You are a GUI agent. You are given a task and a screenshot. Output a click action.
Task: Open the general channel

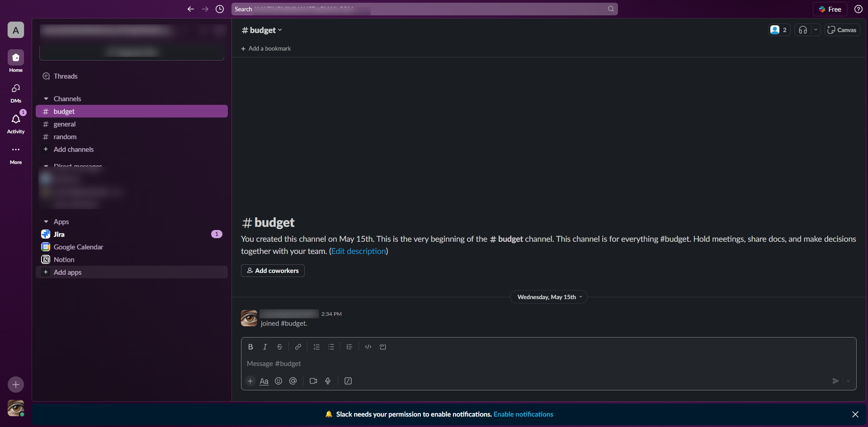pyautogui.click(x=132, y=124)
